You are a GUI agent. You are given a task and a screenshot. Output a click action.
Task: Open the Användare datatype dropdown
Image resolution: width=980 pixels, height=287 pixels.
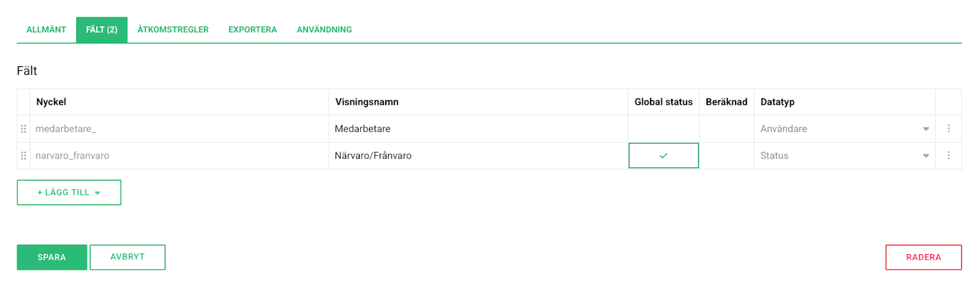(x=844, y=129)
